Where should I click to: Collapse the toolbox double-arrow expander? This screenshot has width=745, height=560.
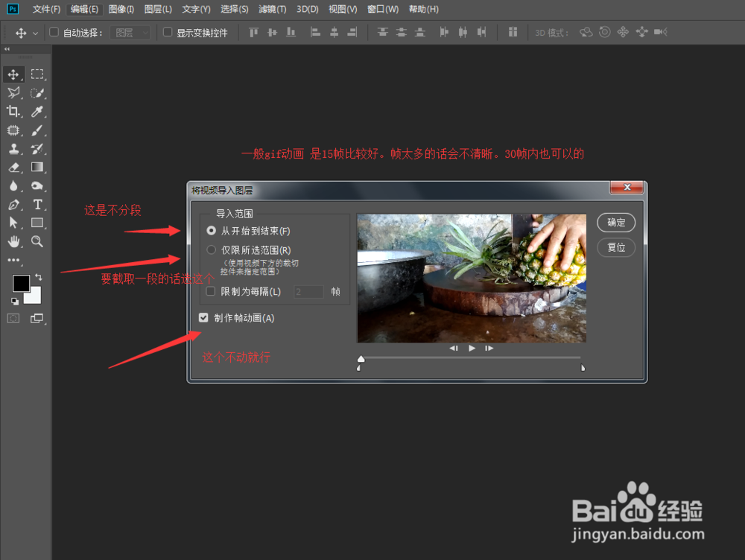click(7, 49)
